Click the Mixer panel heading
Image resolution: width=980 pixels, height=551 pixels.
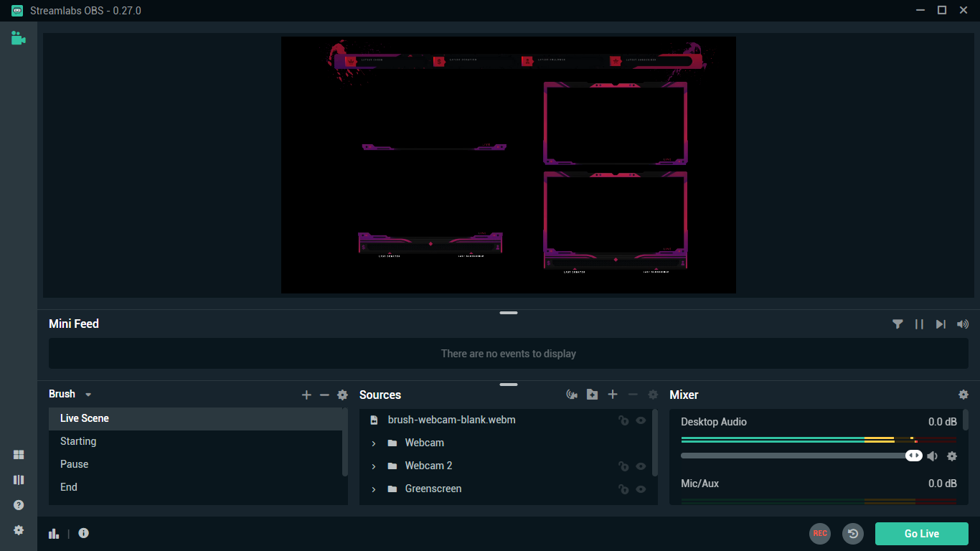click(x=684, y=395)
